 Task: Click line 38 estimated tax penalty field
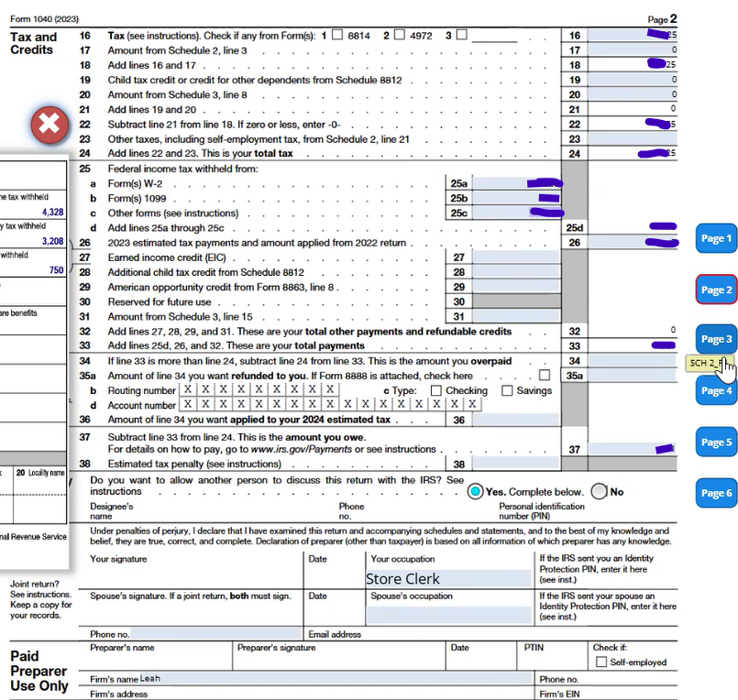click(x=516, y=464)
